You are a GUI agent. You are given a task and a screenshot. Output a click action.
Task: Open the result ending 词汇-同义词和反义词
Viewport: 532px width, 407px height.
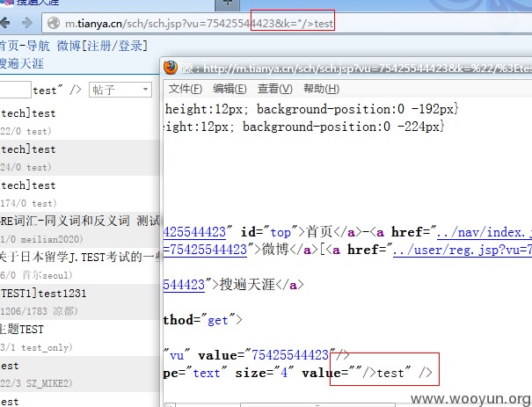click(x=80, y=222)
